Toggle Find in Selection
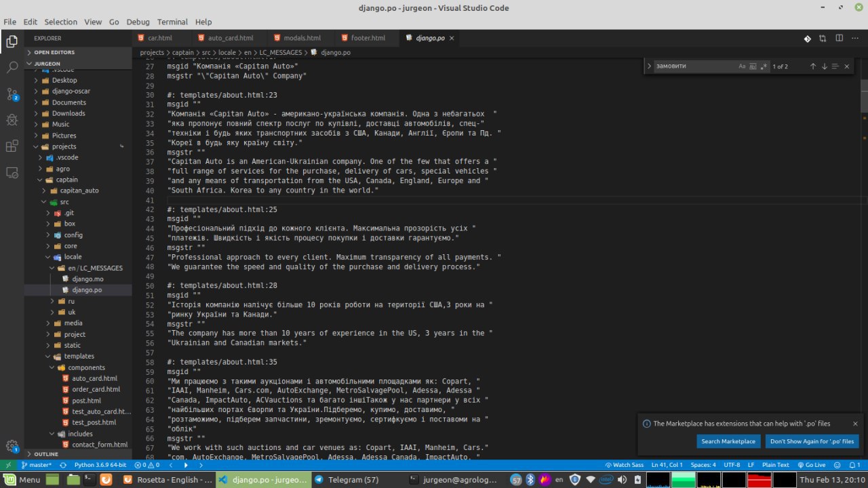This screenshot has height=488, width=868. tap(836, 66)
